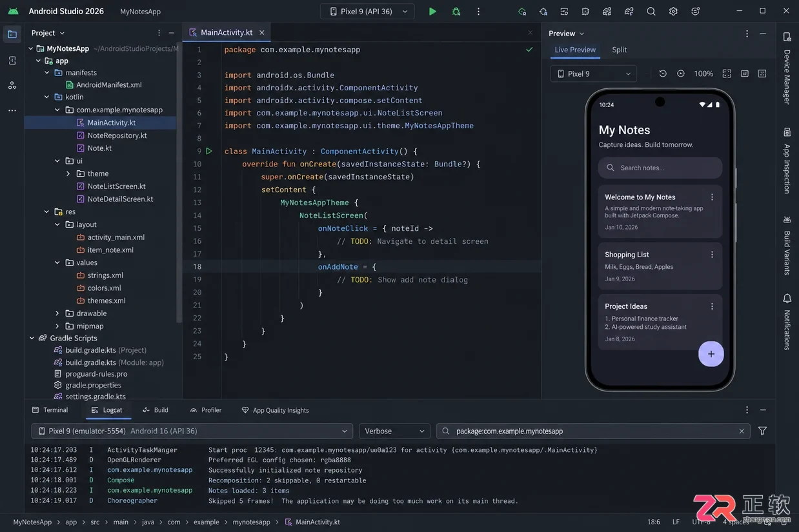This screenshot has height=532, width=799.
Task: Click Search notes field in phone preview
Action: click(x=660, y=168)
